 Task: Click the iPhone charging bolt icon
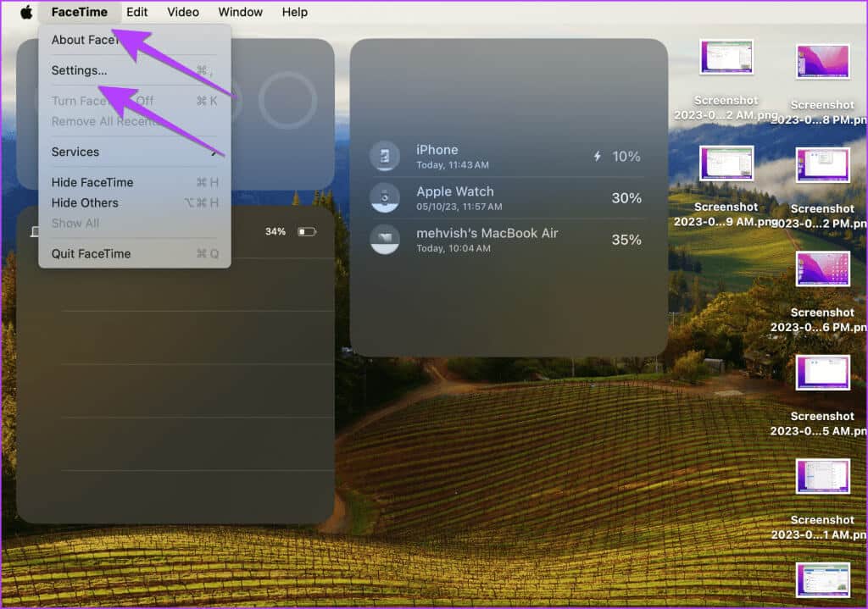point(598,156)
